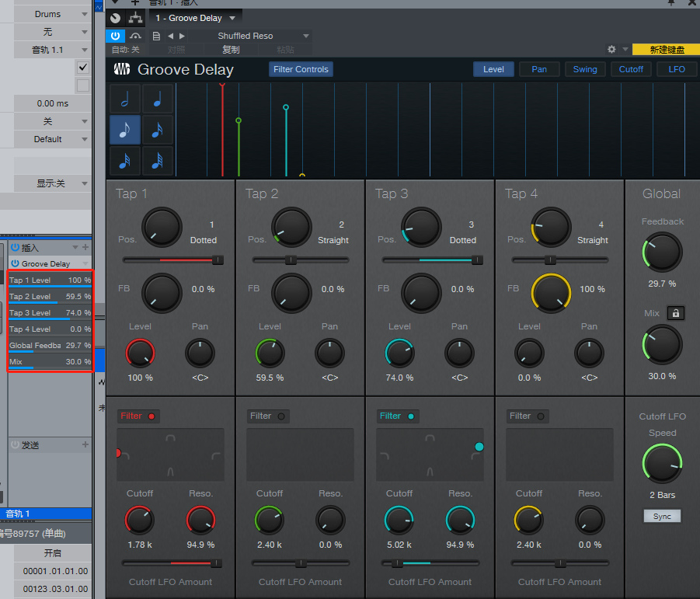The width and height of the screenshot is (700, 599).
Task: Click the automation curve icon beside power
Action: coord(135,37)
